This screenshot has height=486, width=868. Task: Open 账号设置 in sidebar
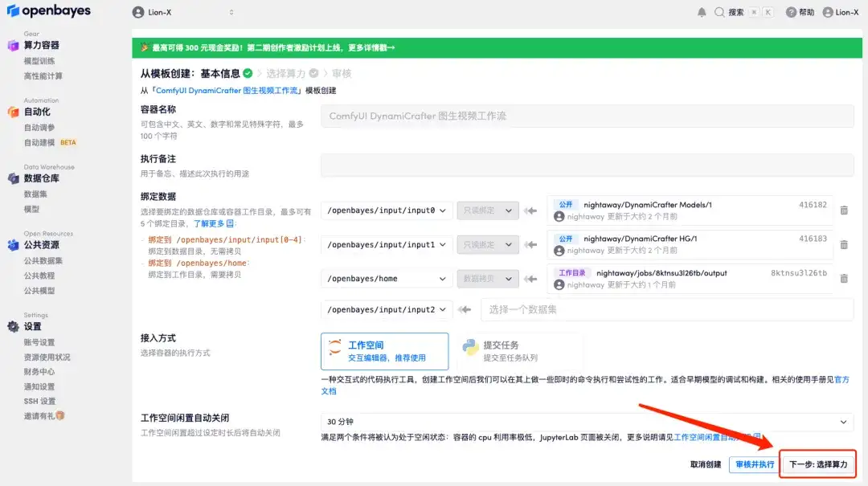pyautogui.click(x=39, y=342)
